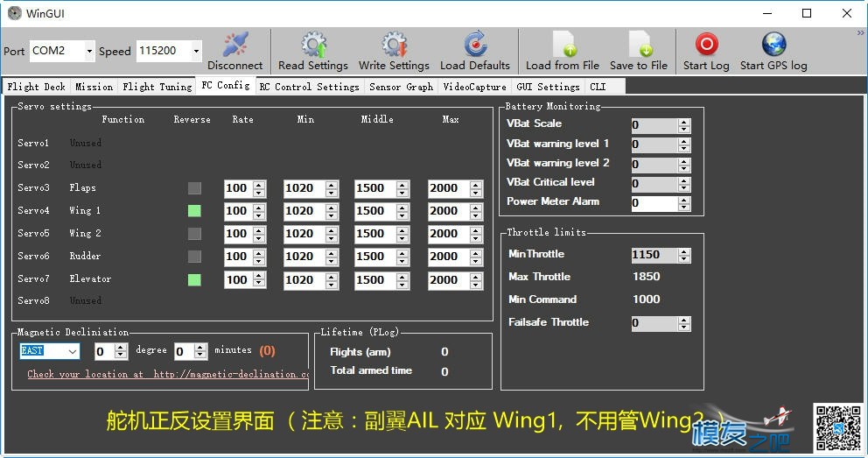The image size is (868, 458).
Task: Click Load from File icon
Action: point(563,45)
